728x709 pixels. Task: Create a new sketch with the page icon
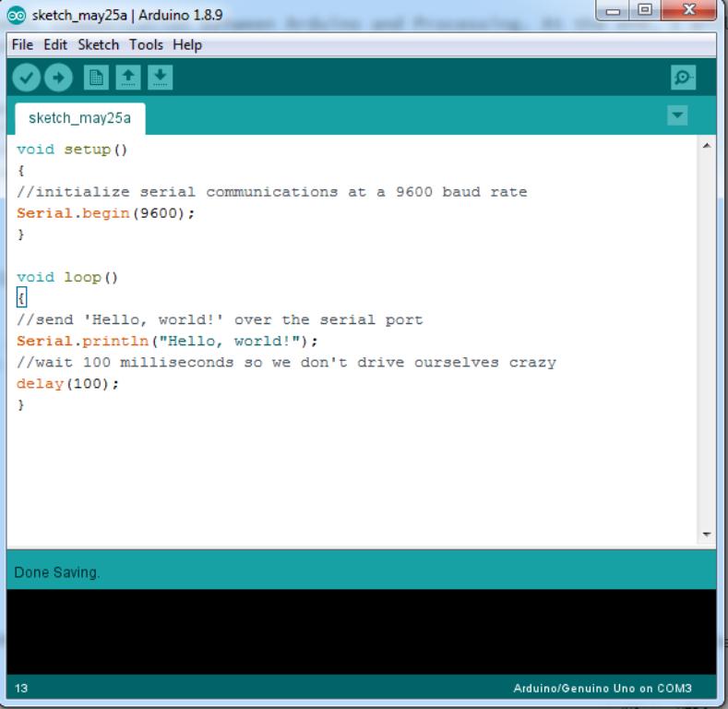point(96,78)
